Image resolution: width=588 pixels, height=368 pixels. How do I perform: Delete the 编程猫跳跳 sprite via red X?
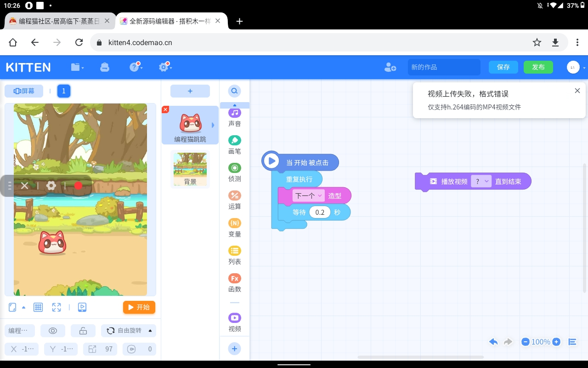(165, 109)
